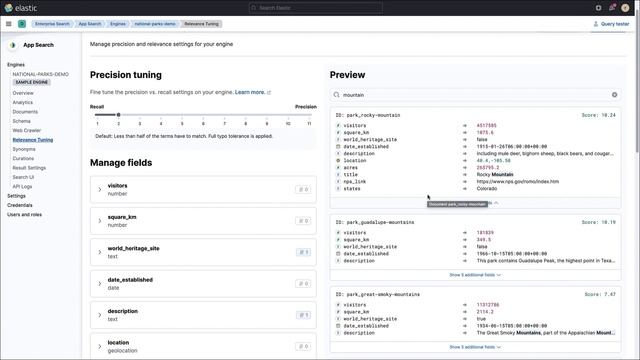Image resolution: width=640 pixels, height=360 pixels.
Task: Open Documents in the sidebar
Action: [25, 112]
